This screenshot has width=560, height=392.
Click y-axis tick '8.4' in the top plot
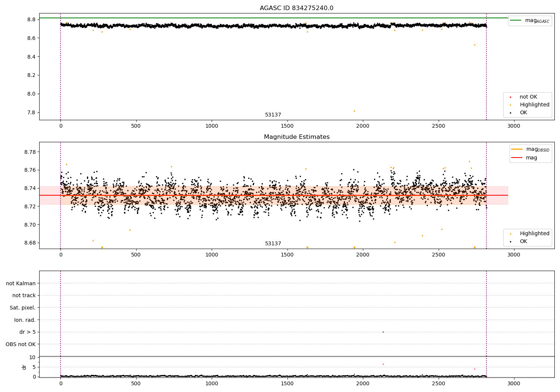[31, 57]
